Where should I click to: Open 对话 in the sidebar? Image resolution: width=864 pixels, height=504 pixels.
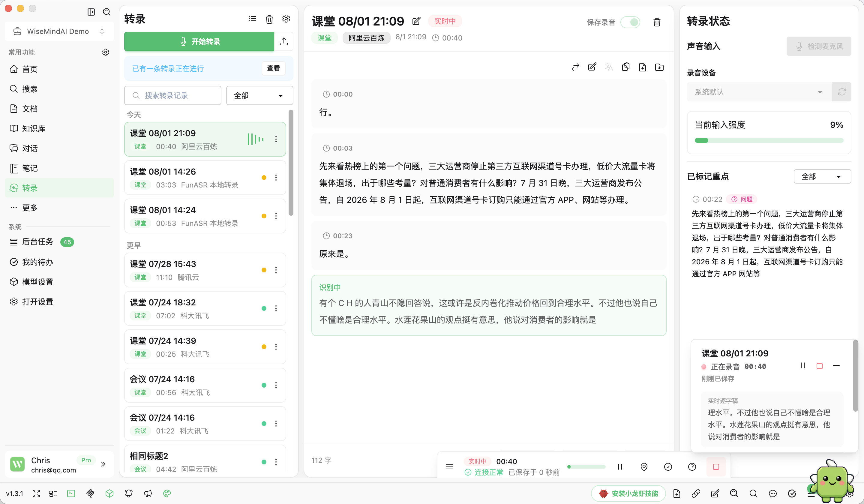(x=59, y=148)
